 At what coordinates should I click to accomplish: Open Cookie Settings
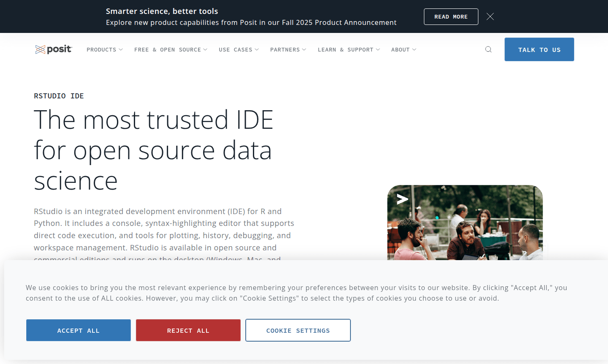298,330
